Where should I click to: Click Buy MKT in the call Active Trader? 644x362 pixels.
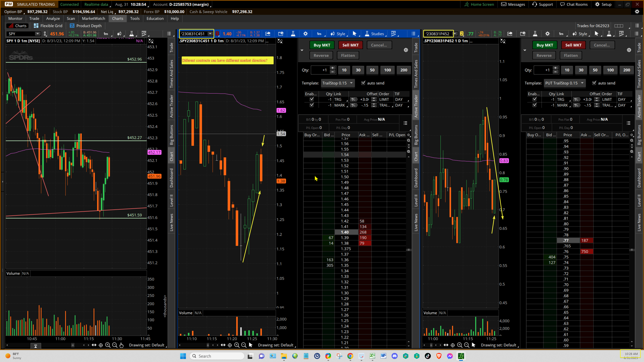point(322,45)
